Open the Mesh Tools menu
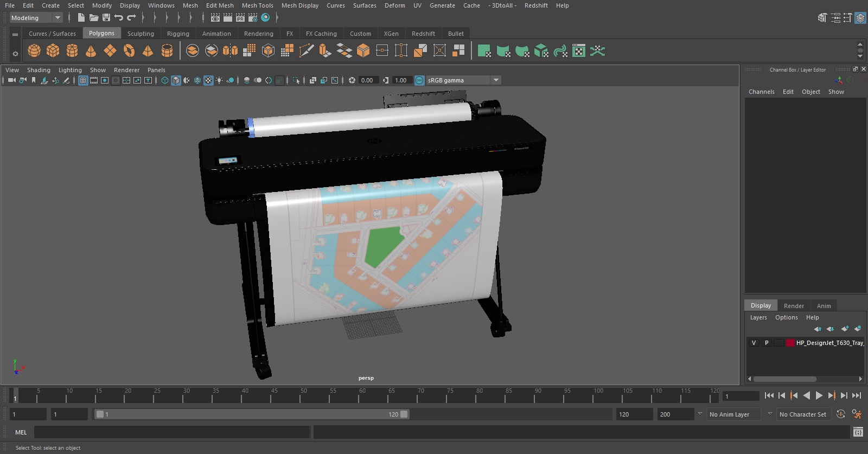The image size is (868, 454). (x=257, y=5)
